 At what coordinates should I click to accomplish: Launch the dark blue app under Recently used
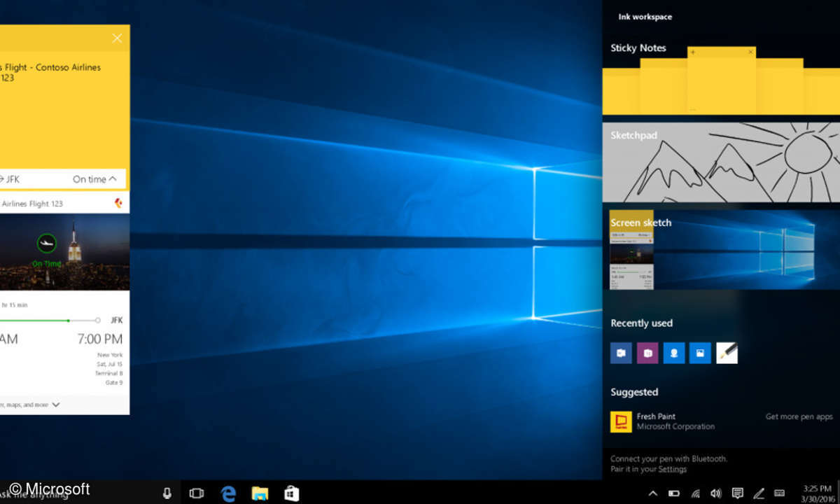[x=621, y=353]
